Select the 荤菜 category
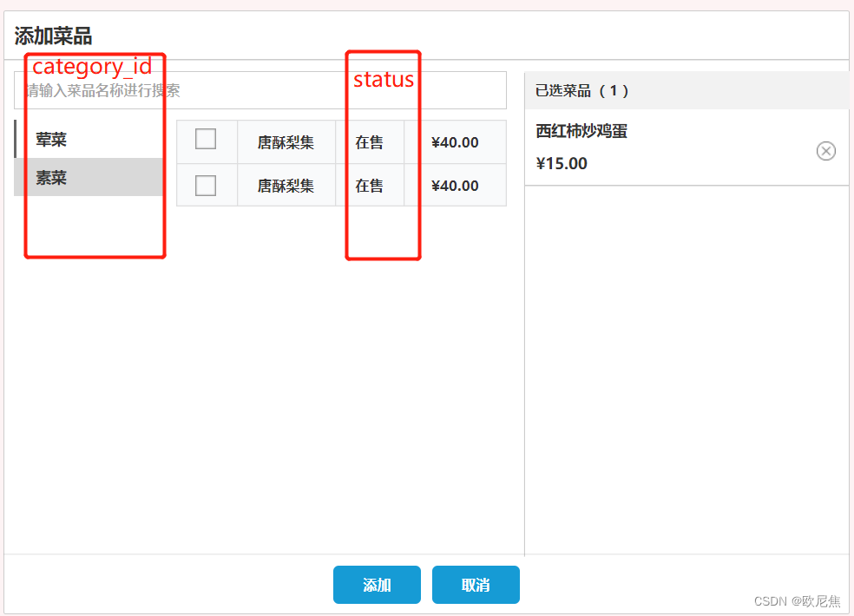854x616 pixels. (x=50, y=139)
